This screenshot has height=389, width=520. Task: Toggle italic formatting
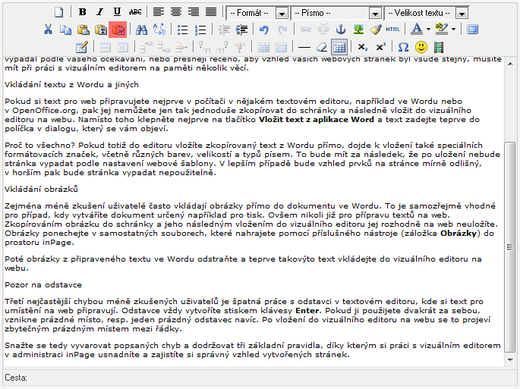click(x=99, y=12)
